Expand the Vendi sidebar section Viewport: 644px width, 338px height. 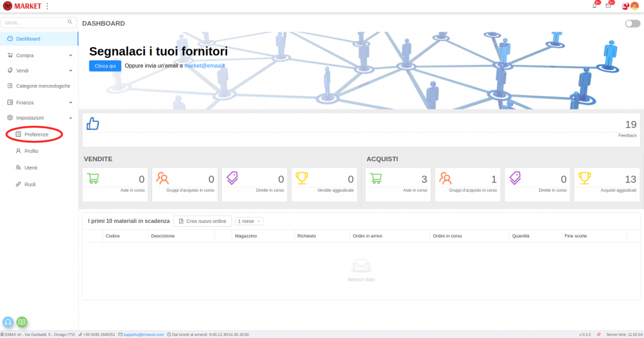point(39,70)
